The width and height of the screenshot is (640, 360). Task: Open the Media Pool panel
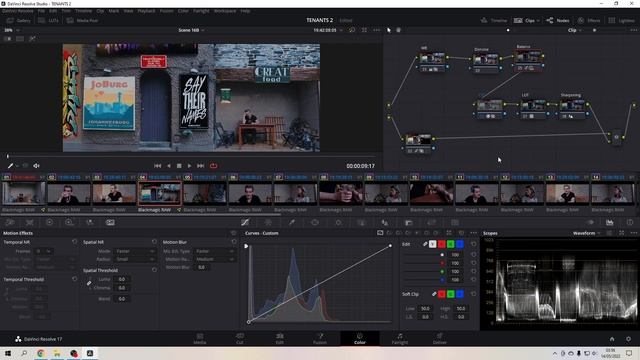[82, 20]
